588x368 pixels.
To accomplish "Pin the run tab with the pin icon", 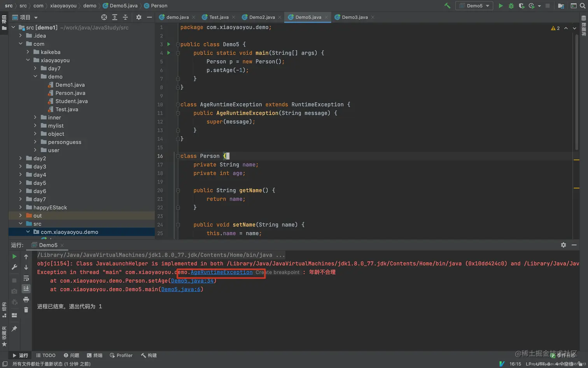I will pos(14,329).
